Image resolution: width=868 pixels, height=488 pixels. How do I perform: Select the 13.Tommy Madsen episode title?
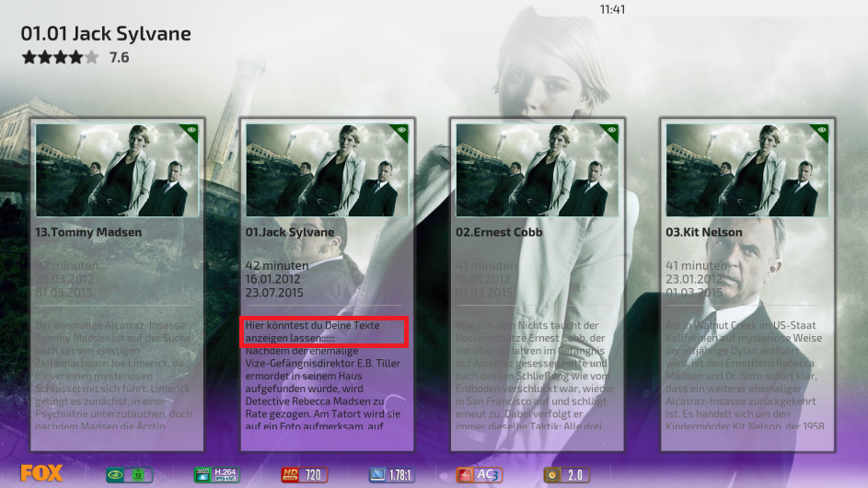pos(88,232)
